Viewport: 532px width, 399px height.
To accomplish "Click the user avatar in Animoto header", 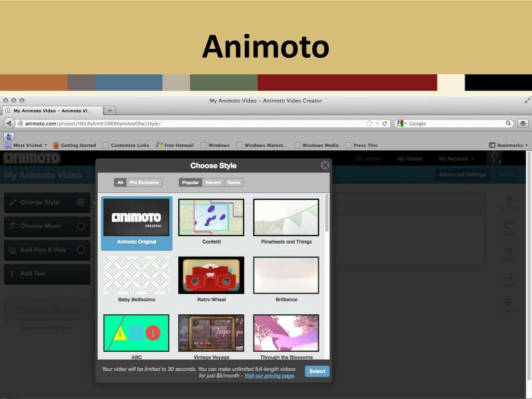I will coord(494,158).
